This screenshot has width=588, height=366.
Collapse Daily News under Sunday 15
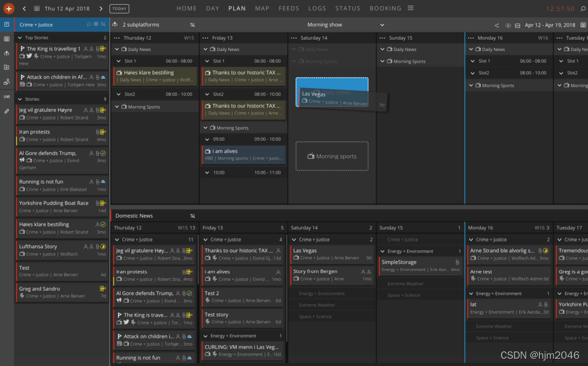tap(382, 49)
